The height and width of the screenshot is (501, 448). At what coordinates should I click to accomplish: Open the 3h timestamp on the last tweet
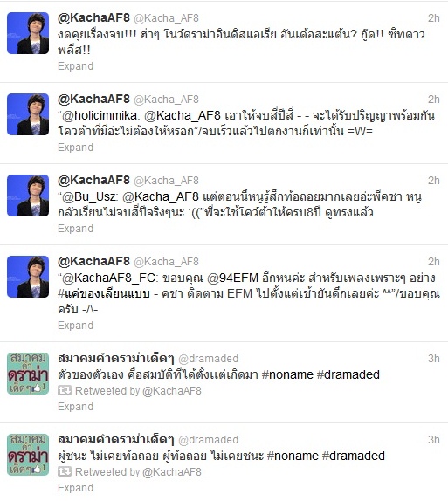pyautogui.click(x=434, y=440)
